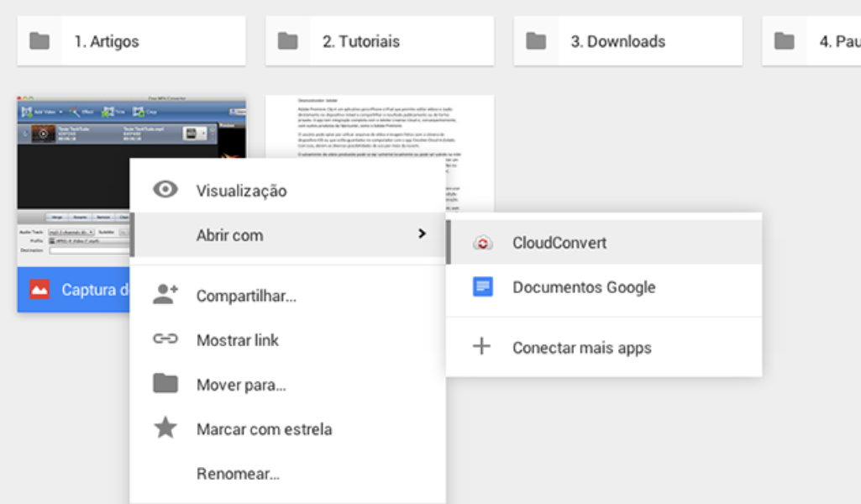Select the Trim tool icon
The width and height of the screenshot is (861, 504).
point(108,112)
